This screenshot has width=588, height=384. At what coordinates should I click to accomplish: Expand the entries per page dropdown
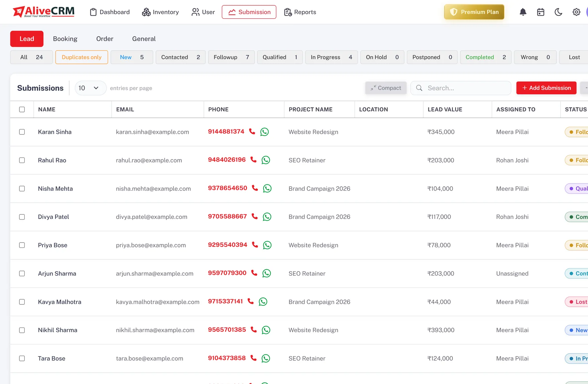(90, 88)
